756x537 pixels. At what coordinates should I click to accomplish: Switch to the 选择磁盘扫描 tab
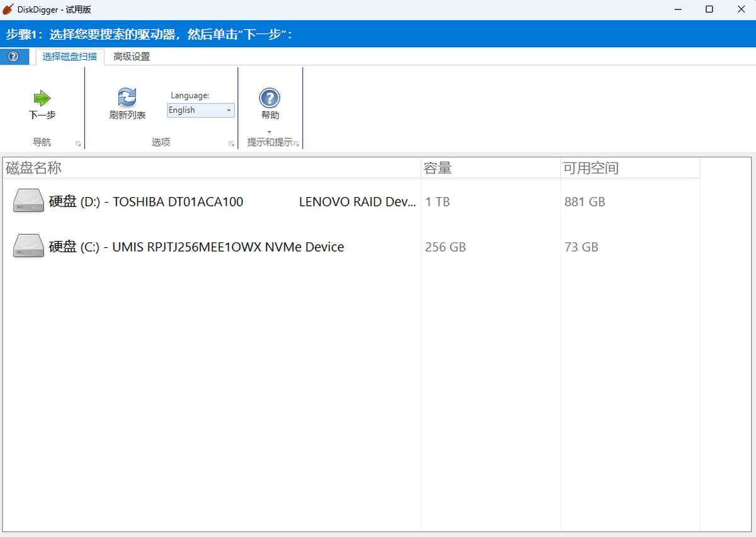[x=69, y=57]
